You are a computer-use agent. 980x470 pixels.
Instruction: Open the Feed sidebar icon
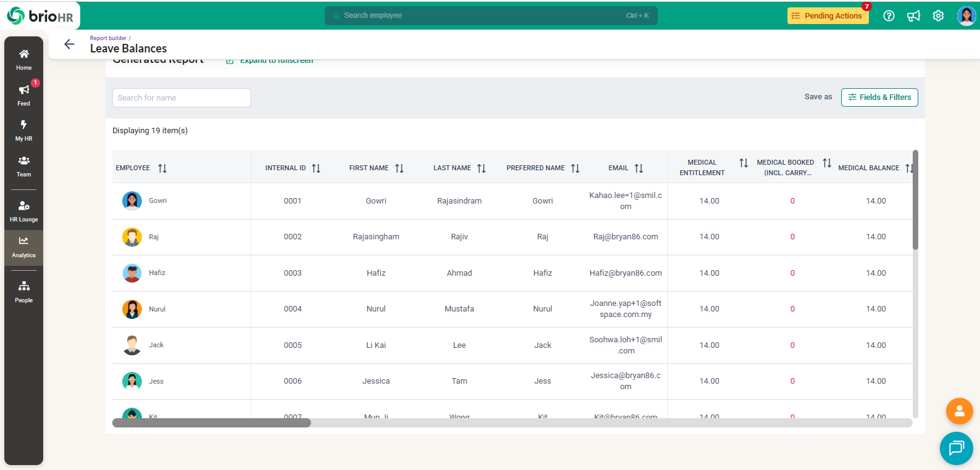[x=23, y=95]
